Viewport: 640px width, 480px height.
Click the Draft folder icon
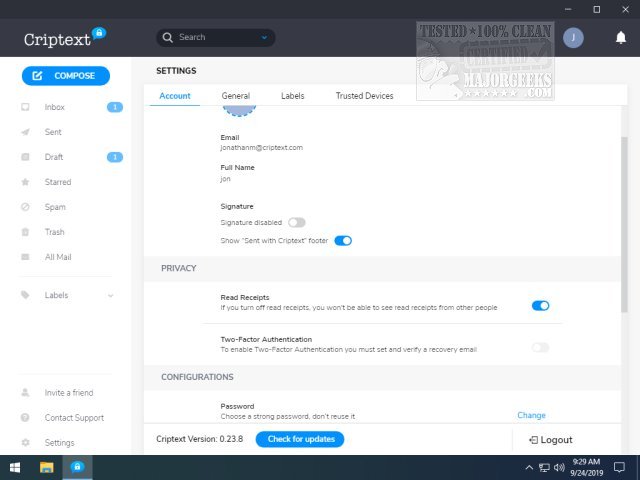pos(25,157)
